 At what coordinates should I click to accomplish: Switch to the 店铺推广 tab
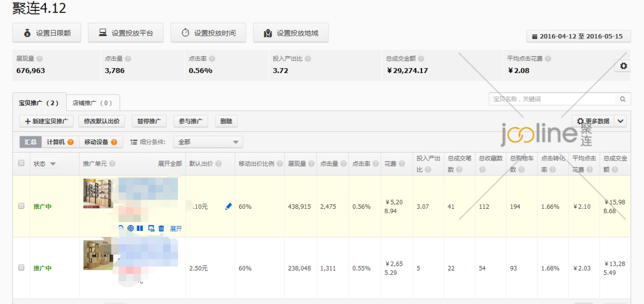click(93, 102)
